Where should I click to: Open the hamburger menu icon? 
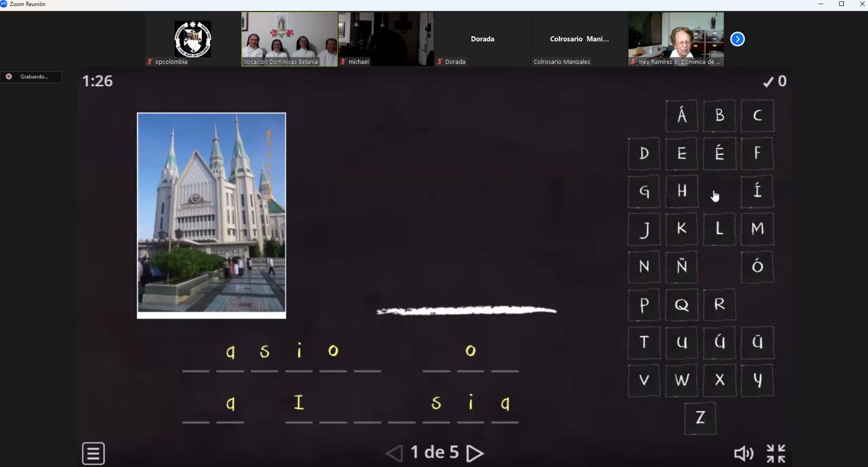pyautogui.click(x=93, y=454)
